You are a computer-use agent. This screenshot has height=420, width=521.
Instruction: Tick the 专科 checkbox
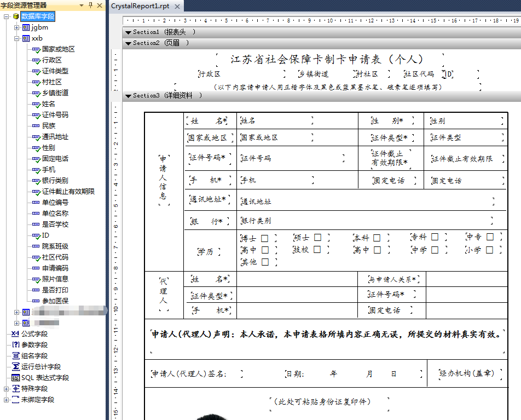[435, 237]
